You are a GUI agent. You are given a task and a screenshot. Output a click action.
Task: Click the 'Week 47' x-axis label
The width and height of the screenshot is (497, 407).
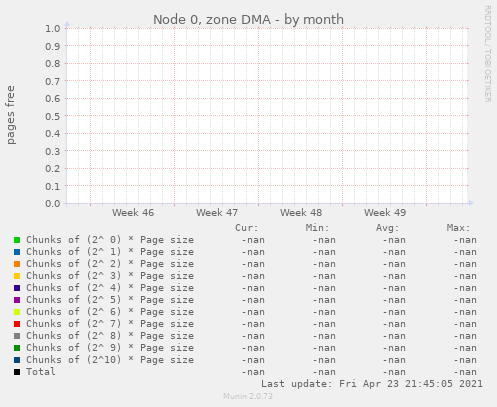click(x=217, y=213)
